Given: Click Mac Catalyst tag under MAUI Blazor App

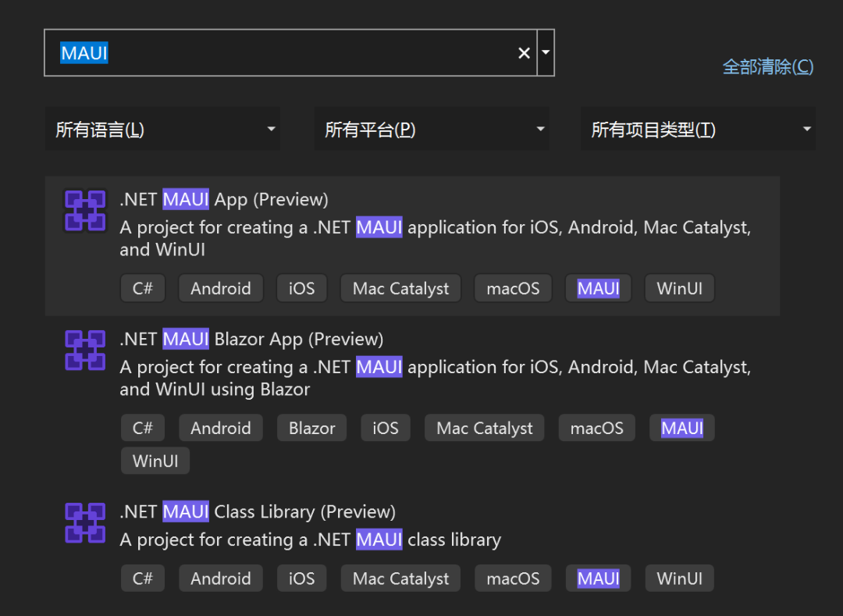Looking at the screenshot, I should (485, 429).
